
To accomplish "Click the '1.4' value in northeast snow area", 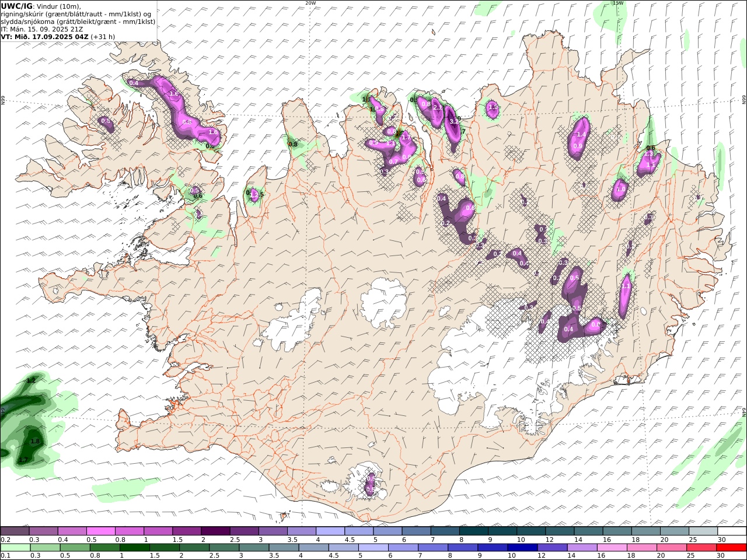I will [581, 134].
